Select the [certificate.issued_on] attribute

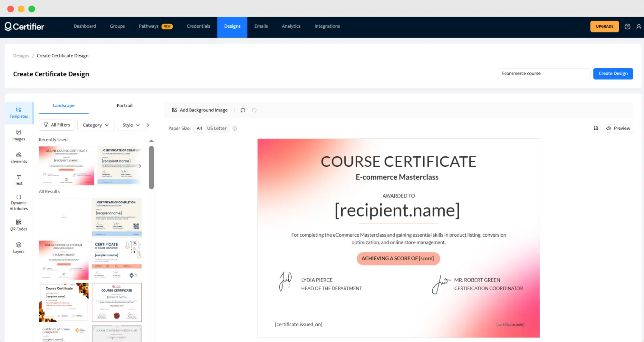coord(298,324)
